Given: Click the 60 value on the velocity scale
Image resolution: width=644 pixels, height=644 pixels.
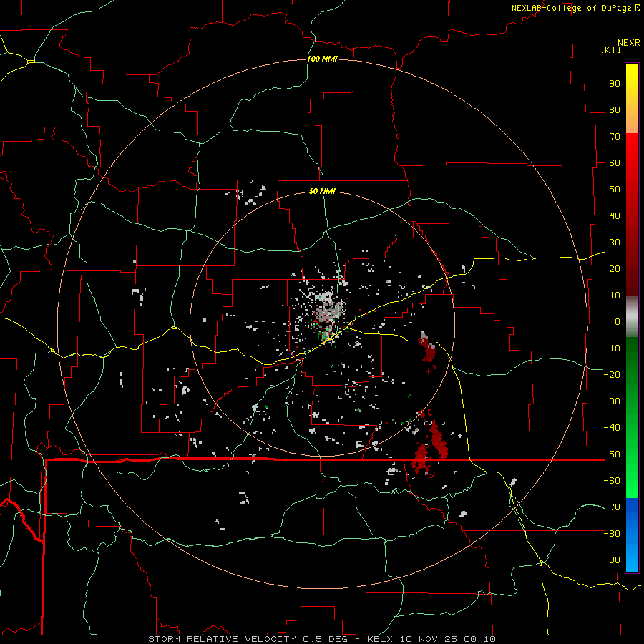Looking at the screenshot, I should [x=615, y=162].
